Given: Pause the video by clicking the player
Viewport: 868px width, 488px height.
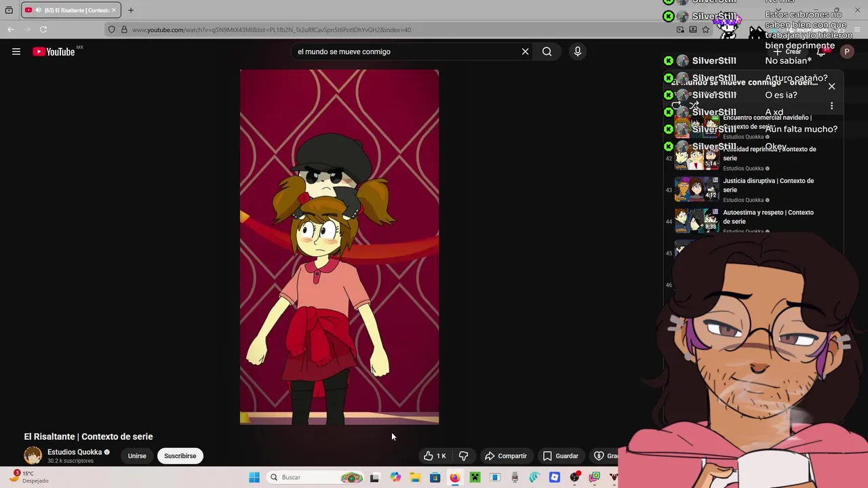Looking at the screenshot, I should [339, 247].
